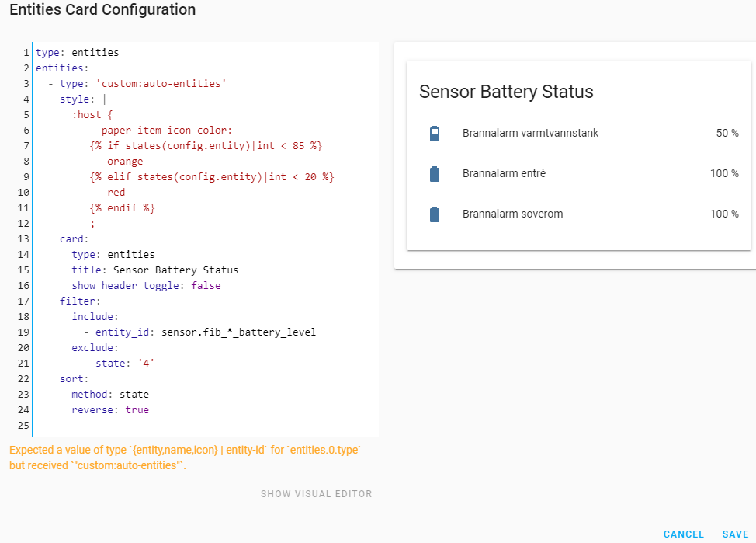
Task: Click the 'title: Sensor Battery Status' code line
Action: (155, 270)
